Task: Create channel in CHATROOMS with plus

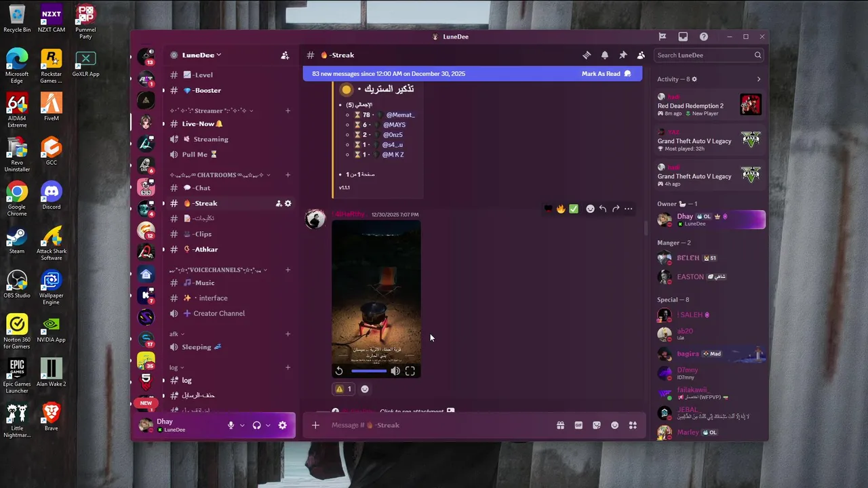Action: click(288, 175)
